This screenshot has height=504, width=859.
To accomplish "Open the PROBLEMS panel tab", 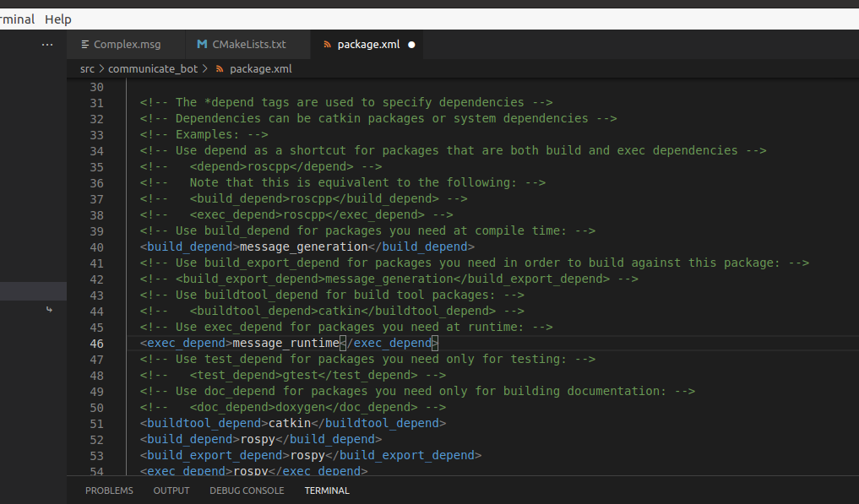I will point(109,490).
